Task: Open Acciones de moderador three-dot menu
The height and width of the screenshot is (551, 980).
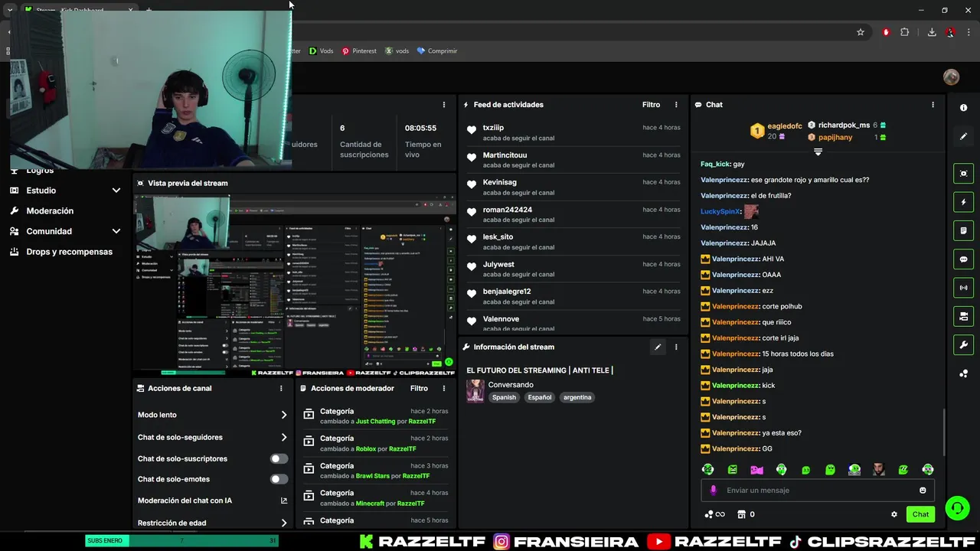Action: coord(446,388)
